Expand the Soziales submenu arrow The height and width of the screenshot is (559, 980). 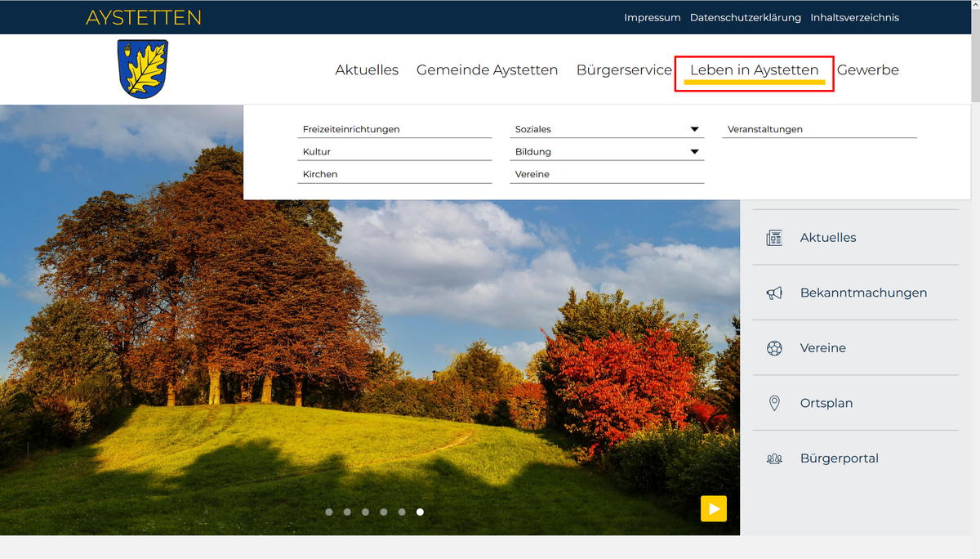[x=695, y=129]
